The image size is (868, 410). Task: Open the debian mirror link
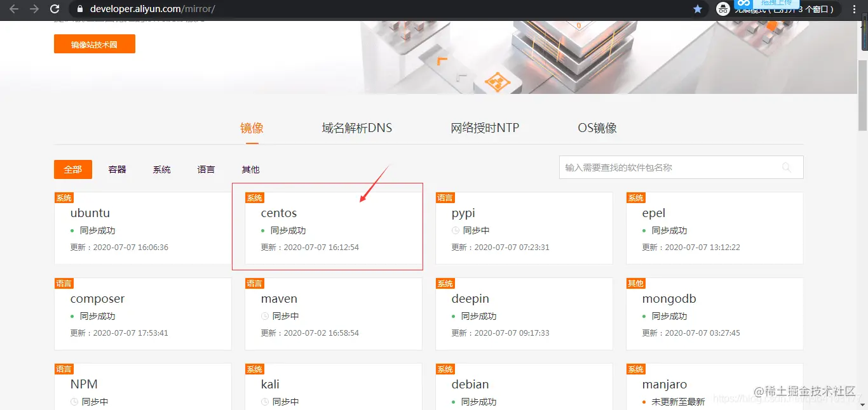470,385
